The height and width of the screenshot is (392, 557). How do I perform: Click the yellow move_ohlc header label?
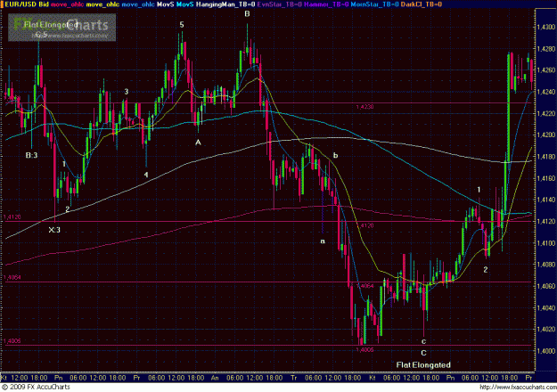coord(102,4)
